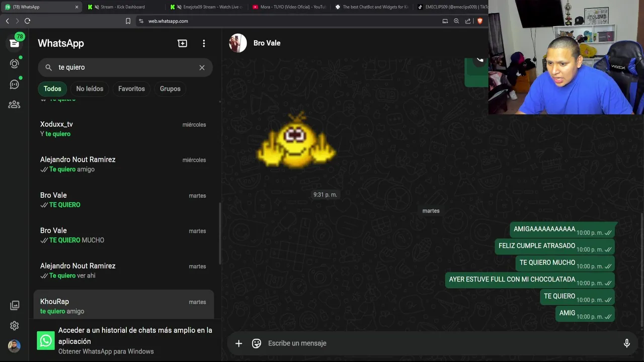The image size is (644, 362).
Task: Open site settings icon in address bar
Action: point(141,21)
